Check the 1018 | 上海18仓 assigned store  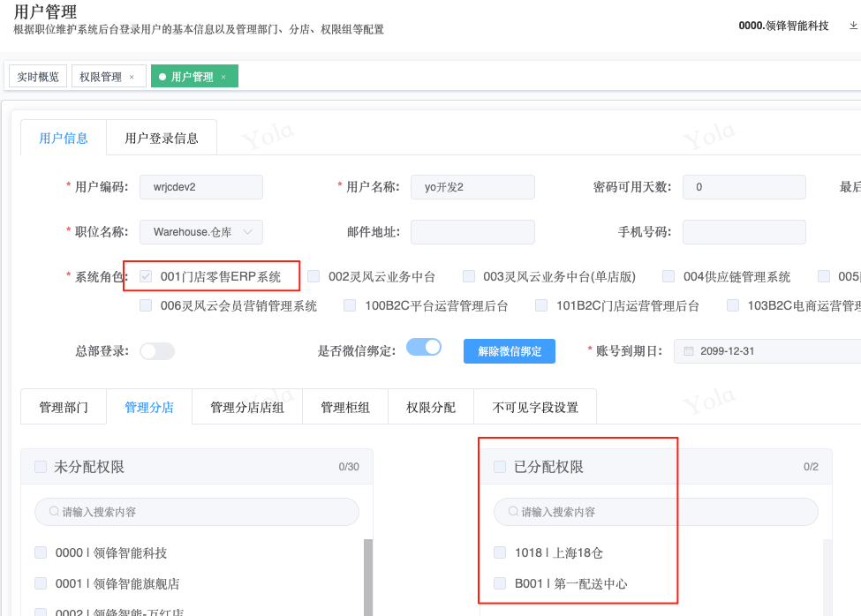[x=500, y=552]
